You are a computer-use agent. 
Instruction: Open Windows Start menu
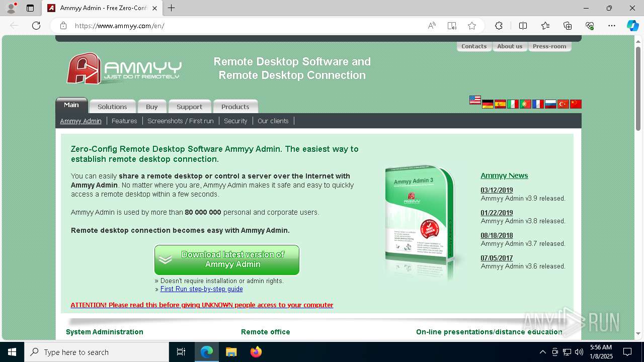click(12, 352)
